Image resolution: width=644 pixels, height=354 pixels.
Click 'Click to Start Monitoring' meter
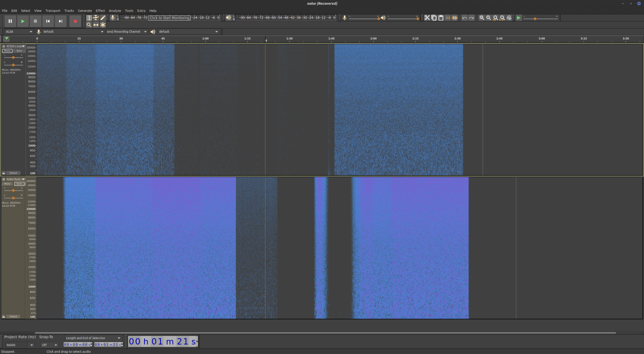[x=169, y=18]
